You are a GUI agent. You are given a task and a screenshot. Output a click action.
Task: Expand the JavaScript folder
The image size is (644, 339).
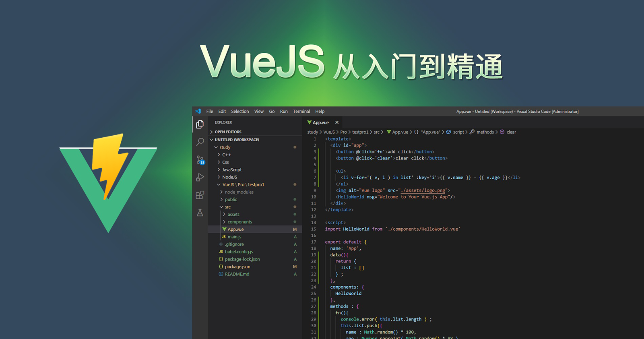255,169
